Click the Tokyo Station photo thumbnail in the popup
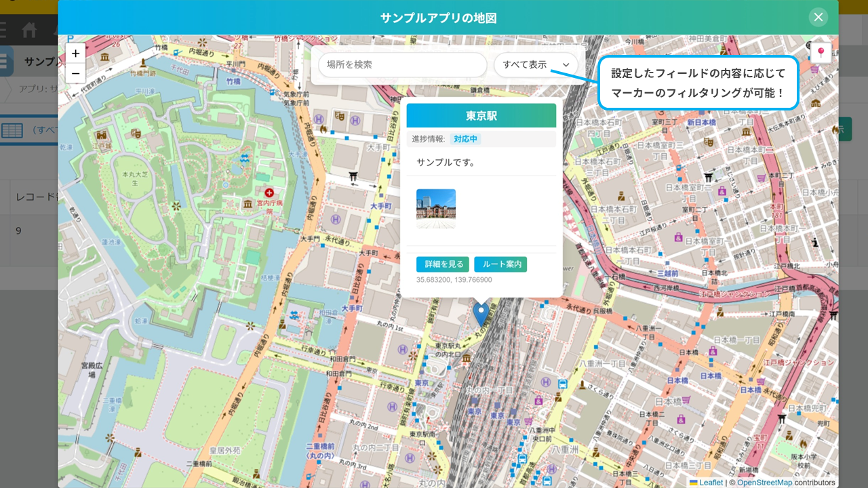This screenshot has height=488, width=868. click(435, 208)
